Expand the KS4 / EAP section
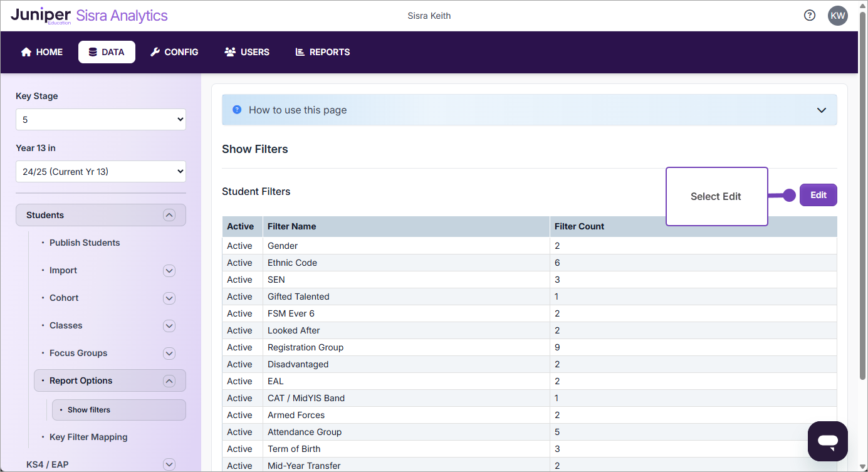Image resolution: width=868 pixels, height=472 pixels. click(169, 464)
